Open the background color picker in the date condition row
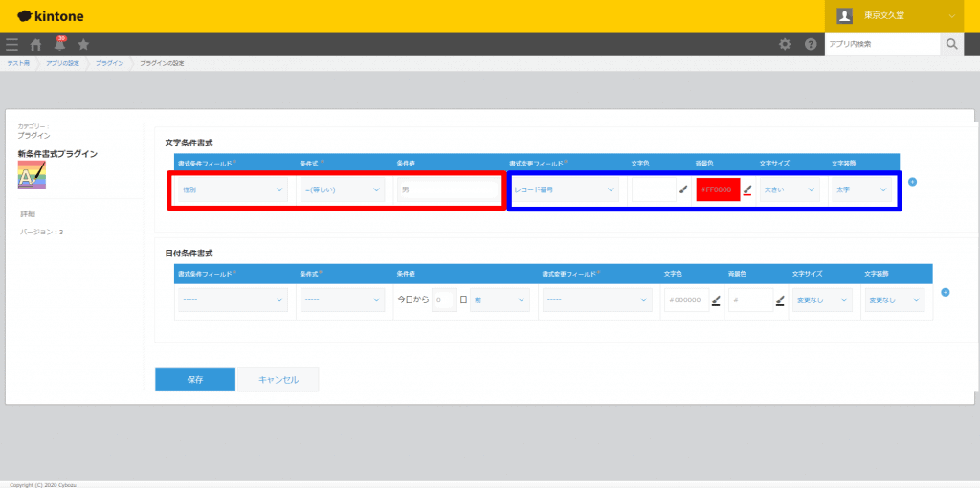Image resolution: width=980 pixels, height=488 pixels. [780, 300]
